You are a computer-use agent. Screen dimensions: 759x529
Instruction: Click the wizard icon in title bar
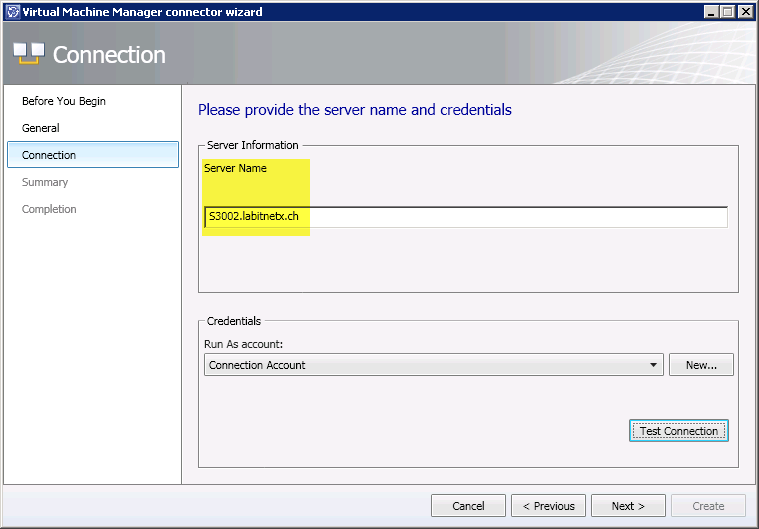tap(11, 12)
